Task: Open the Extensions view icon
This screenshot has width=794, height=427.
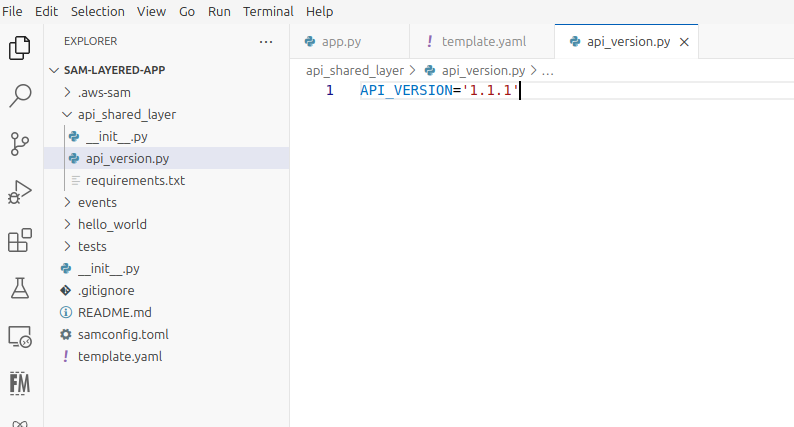Action: click(20, 240)
